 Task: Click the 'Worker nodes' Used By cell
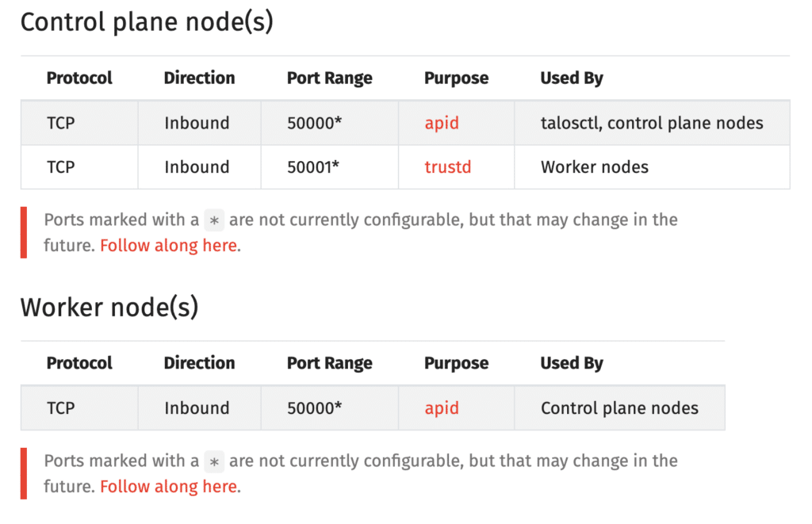coord(595,167)
